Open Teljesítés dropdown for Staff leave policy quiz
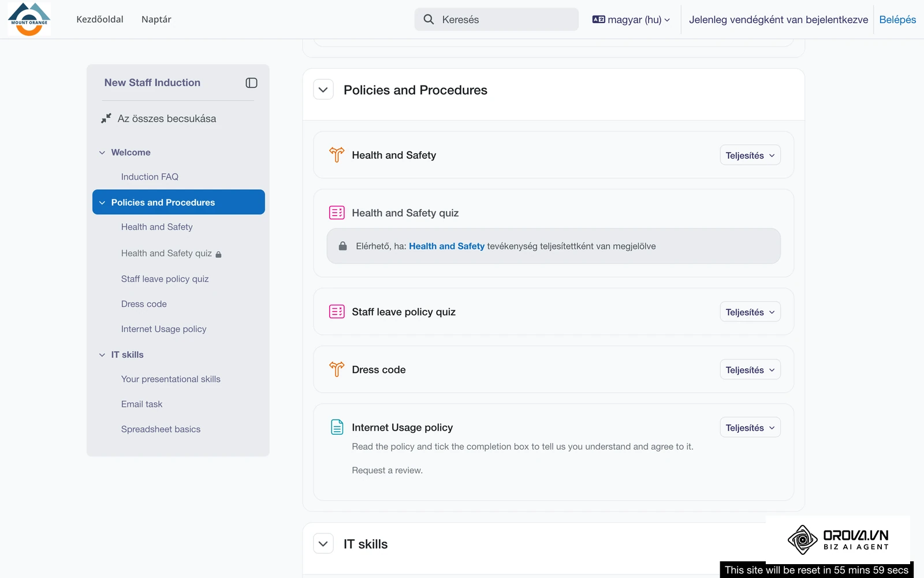The image size is (924, 578). (x=750, y=312)
